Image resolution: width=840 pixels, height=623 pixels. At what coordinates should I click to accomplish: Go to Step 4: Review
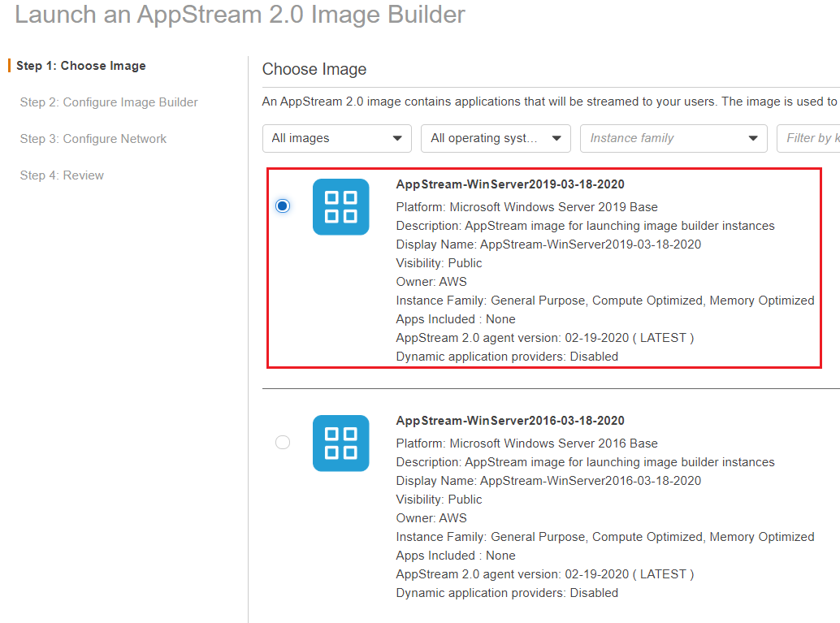coord(62,175)
